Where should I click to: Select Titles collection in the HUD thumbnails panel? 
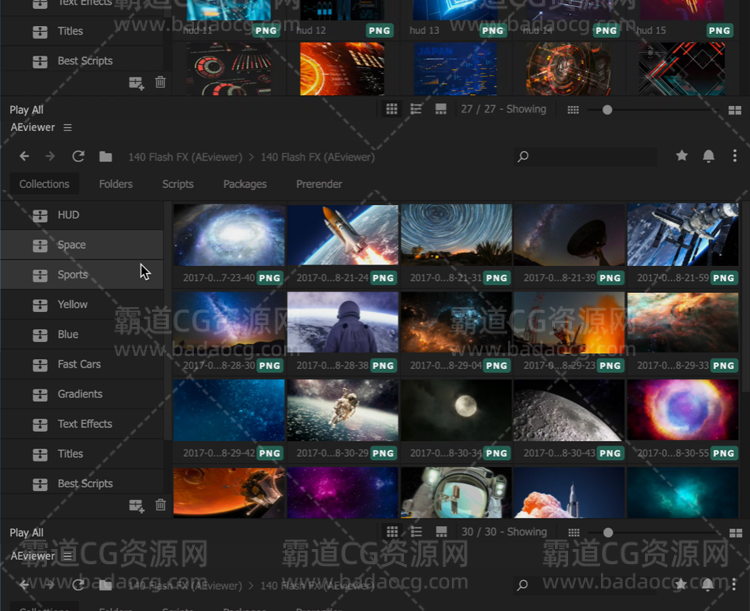82,31
